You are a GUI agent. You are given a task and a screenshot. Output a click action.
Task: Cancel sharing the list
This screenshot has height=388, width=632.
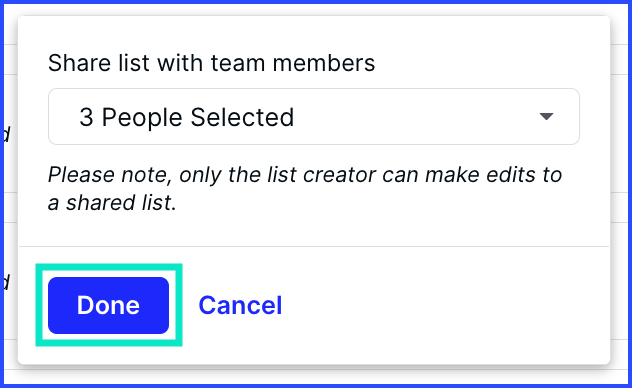[x=240, y=305]
